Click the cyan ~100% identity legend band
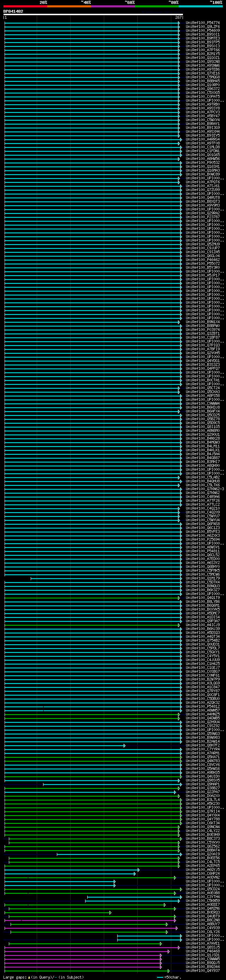226x980 pixels. (201, 6)
